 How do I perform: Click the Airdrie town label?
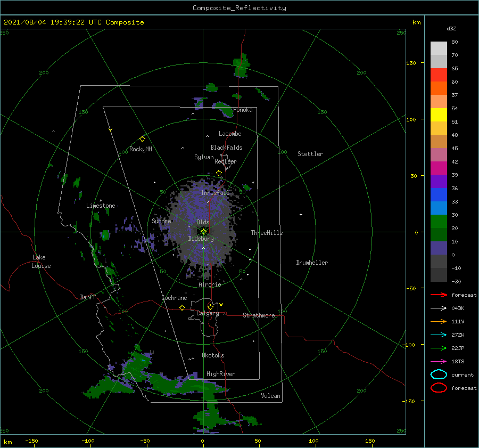210,284
